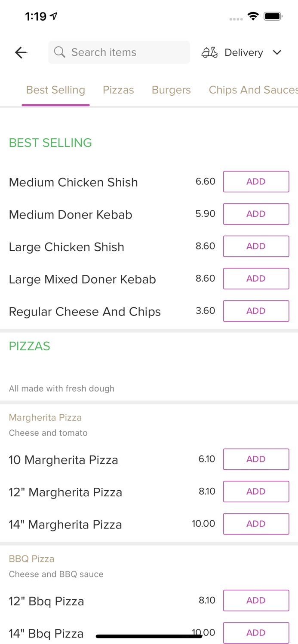Screen dimensions: 298x644
Task: Tap the back arrow to leave the menu
Action: coord(21,52)
